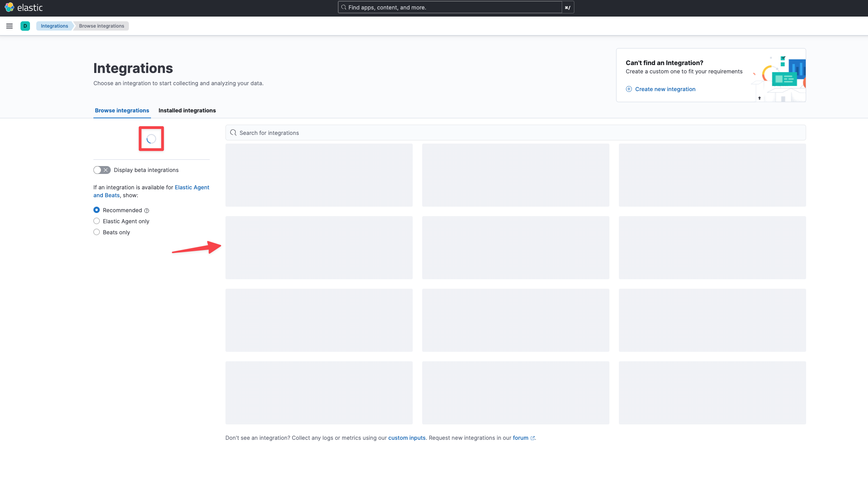Click the Elastic logo icon
Screen dimensions: 868x495
(9, 7)
